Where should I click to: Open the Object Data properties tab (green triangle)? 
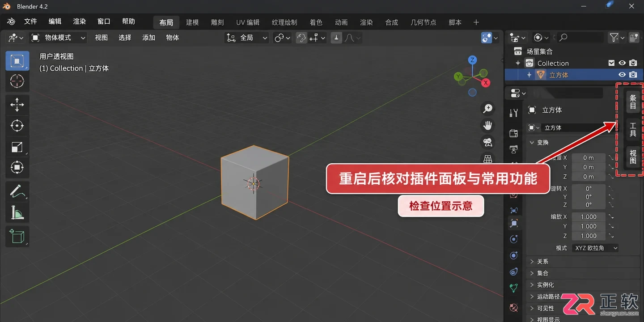coord(514,288)
